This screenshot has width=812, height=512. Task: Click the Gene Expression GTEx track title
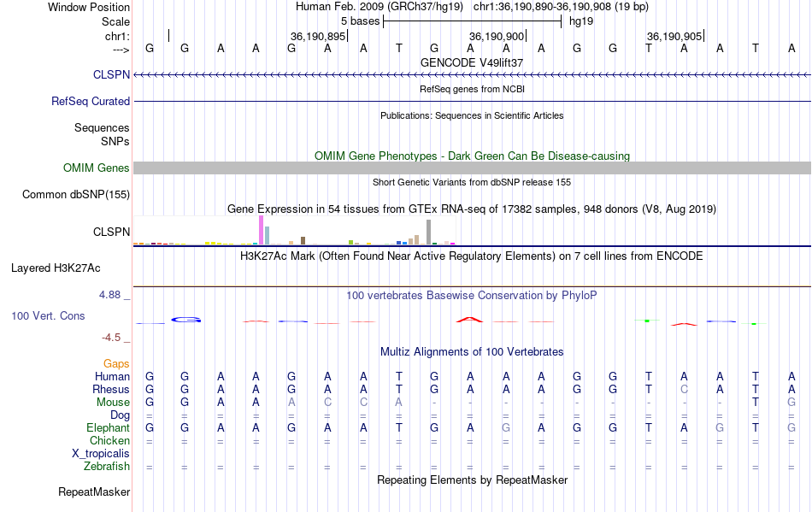[x=472, y=209]
